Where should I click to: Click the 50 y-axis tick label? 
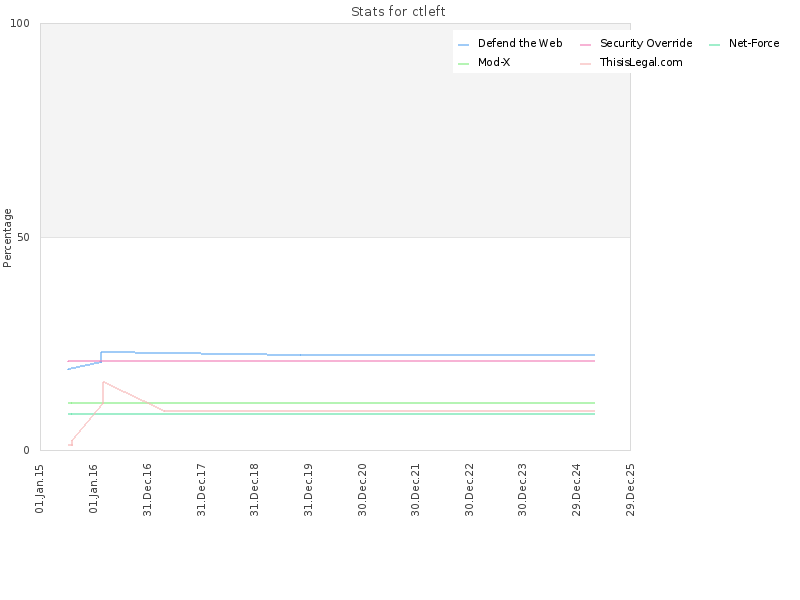23,237
